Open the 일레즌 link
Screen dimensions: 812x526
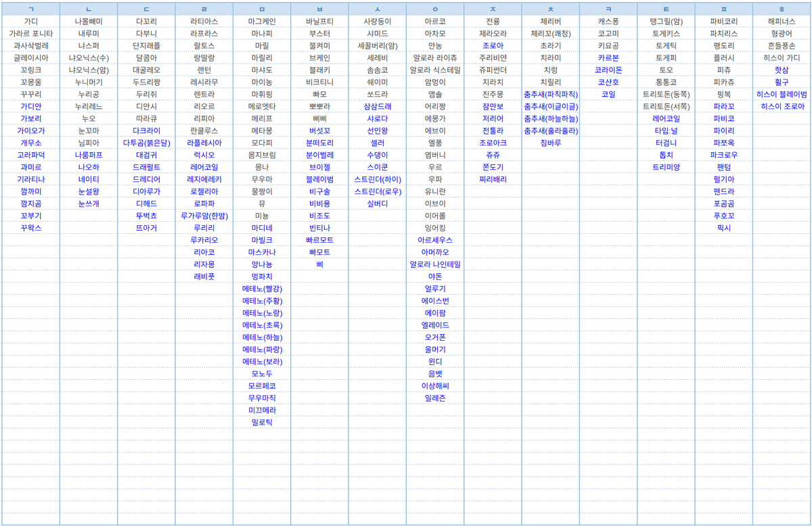tap(435, 398)
